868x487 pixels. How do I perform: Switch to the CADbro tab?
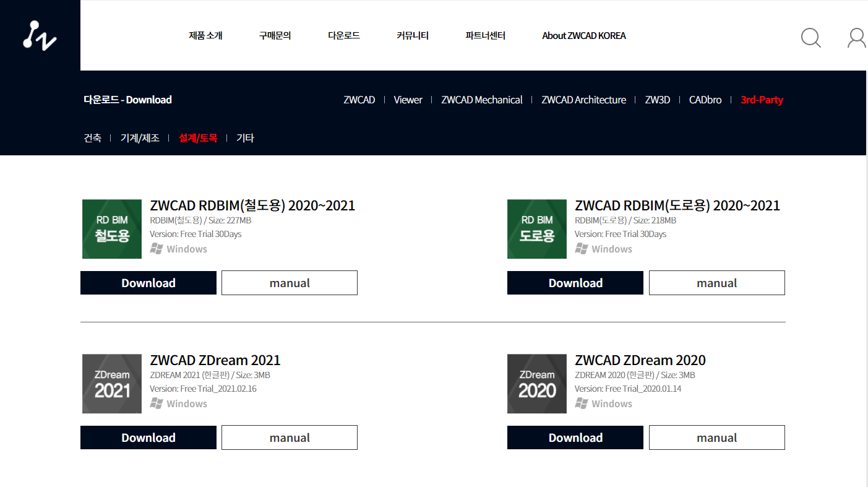coord(705,100)
